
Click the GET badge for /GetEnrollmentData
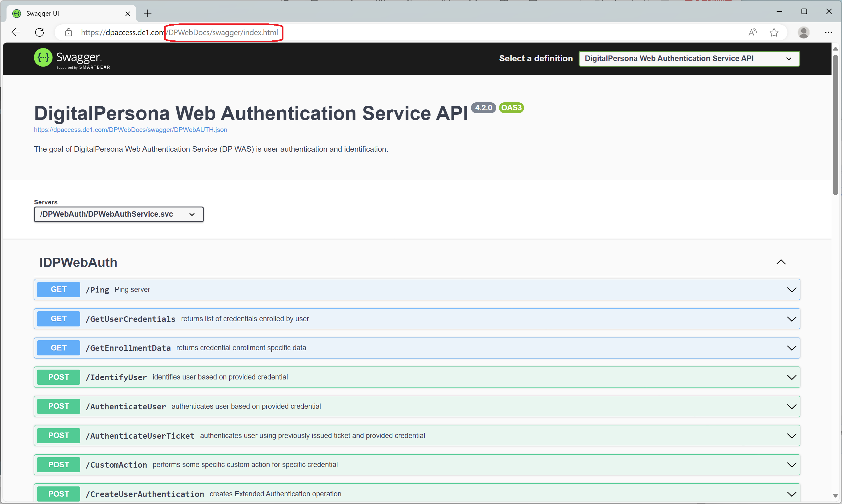pyautogui.click(x=58, y=348)
